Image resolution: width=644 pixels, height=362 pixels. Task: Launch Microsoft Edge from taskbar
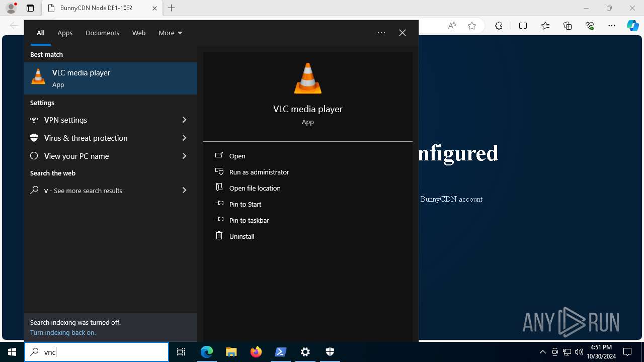pos(207,352)
